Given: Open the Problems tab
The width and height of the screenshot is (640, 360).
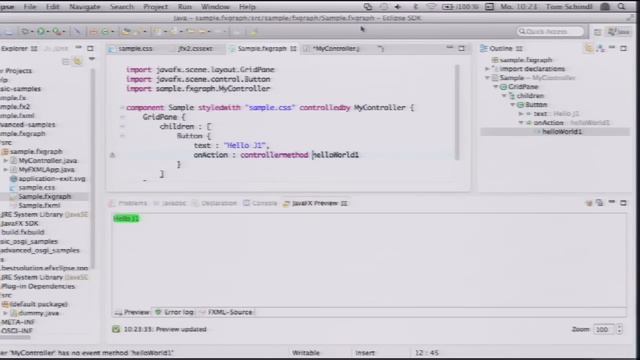Looking at the screenshot, I should tap(128, 203).
